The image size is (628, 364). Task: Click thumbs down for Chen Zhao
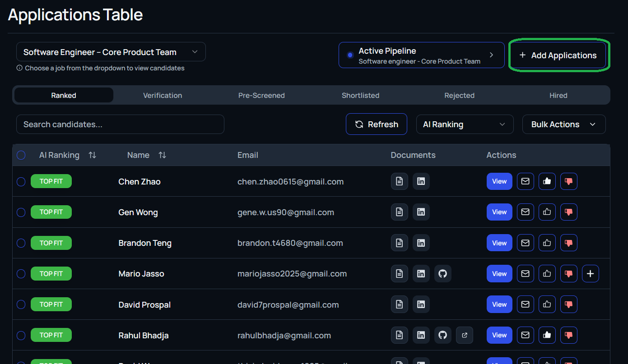click(568, 181)
